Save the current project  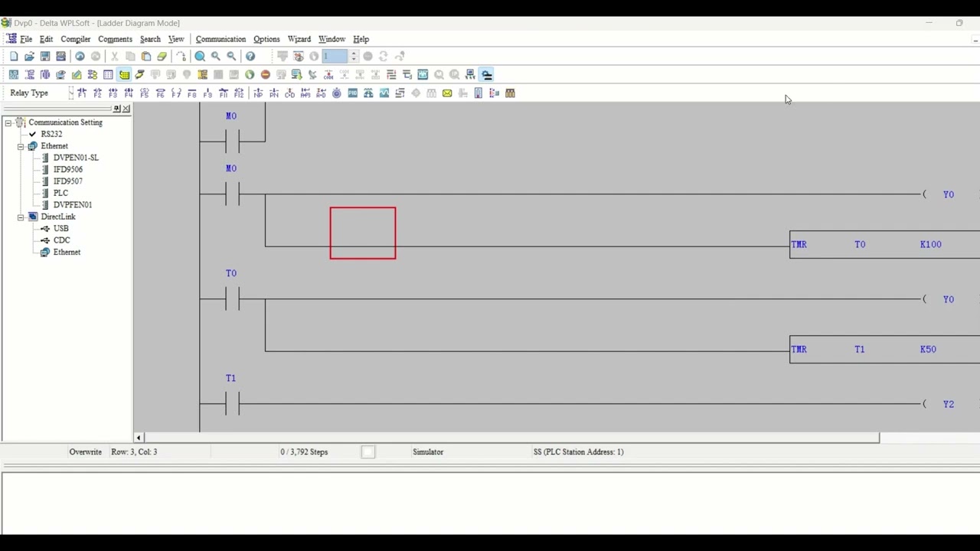tap(45, 57)
